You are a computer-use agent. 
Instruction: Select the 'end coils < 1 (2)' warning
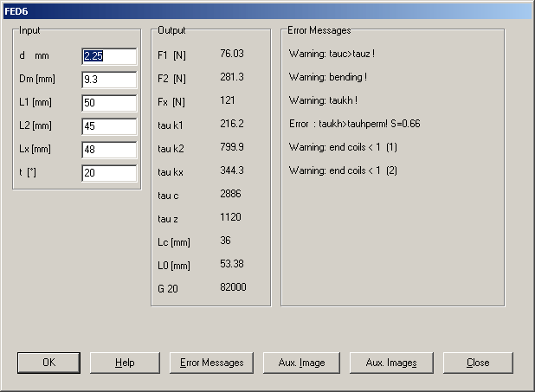[345, 170]
